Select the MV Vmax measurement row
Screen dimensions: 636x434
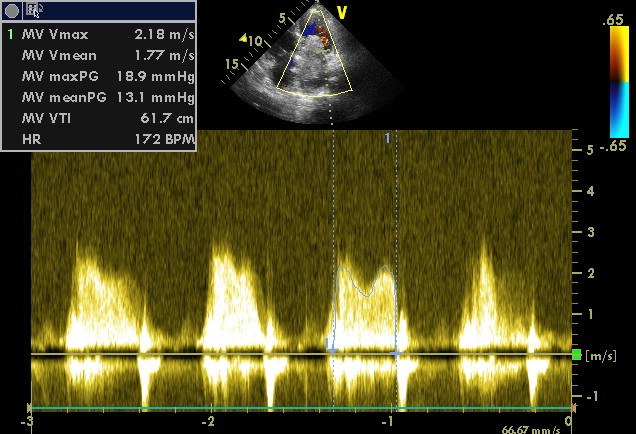pos(98,33)
